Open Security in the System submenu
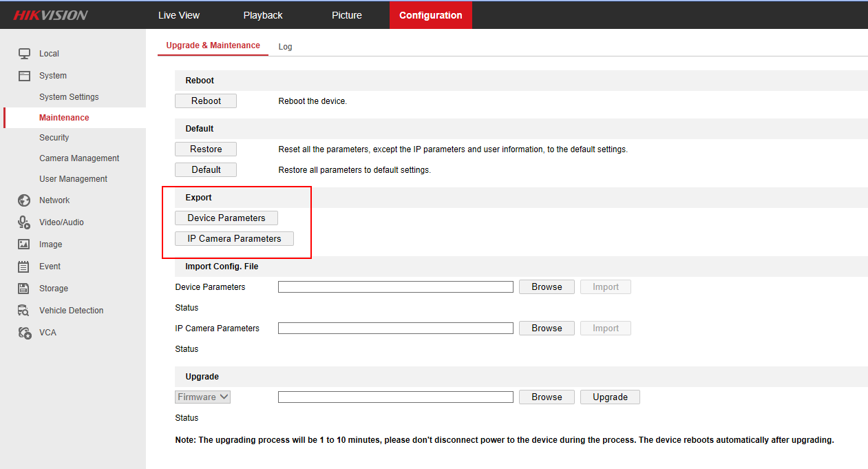The height and width of the screenshot is (469, 868). pos(54,138)
